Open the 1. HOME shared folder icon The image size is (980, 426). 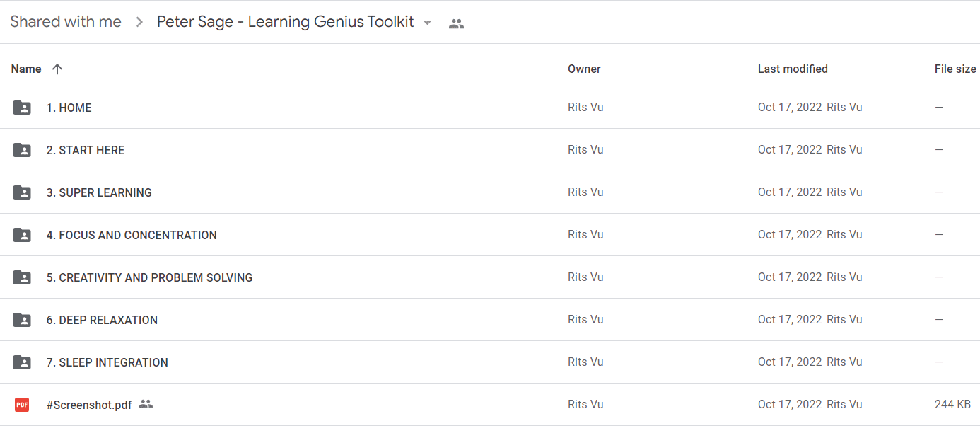(22, 108)
